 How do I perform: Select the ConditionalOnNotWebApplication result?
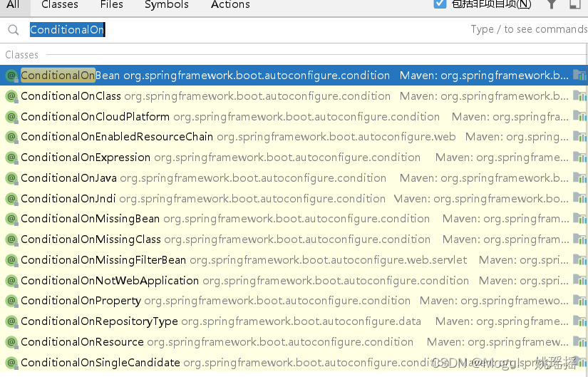tap(294, 281)
